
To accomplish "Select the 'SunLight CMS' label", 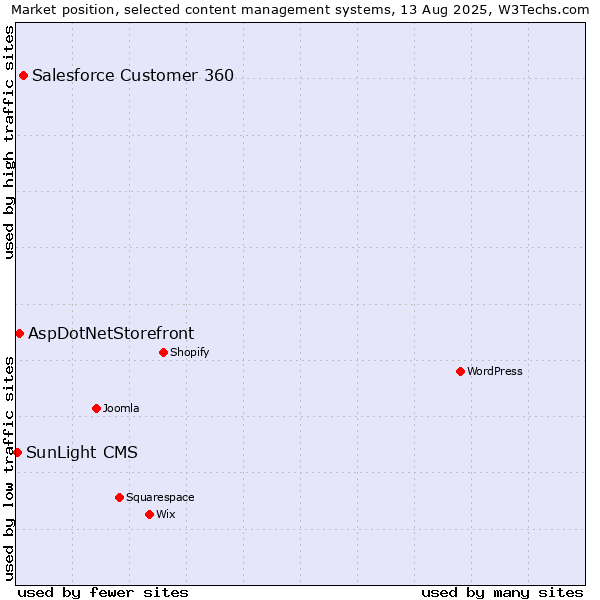I will pyautogui.click(x=82, y=453).
